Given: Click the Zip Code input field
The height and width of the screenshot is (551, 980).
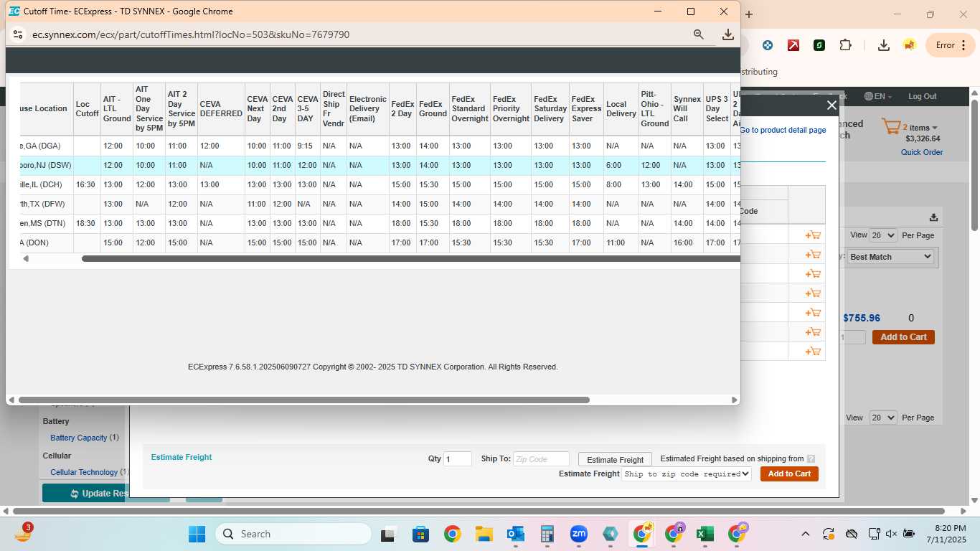Looking at the screenshot, I should click(x=541, y=459).
